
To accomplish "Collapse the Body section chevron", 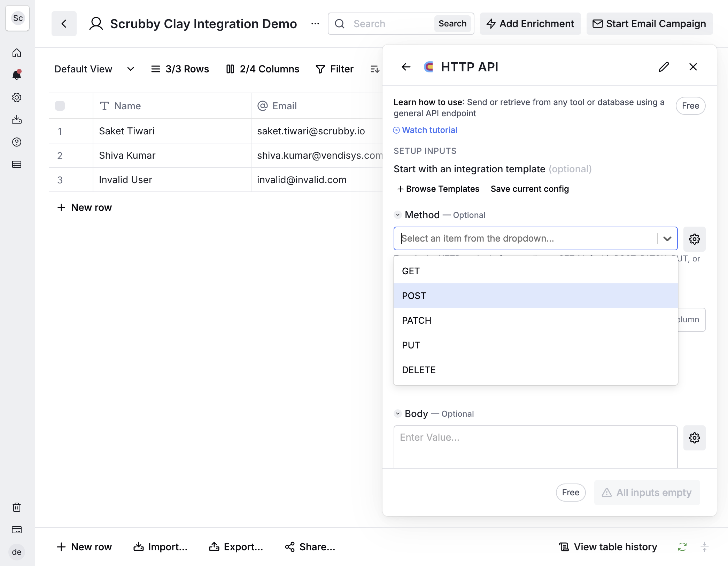I will [x=398, y=414].
